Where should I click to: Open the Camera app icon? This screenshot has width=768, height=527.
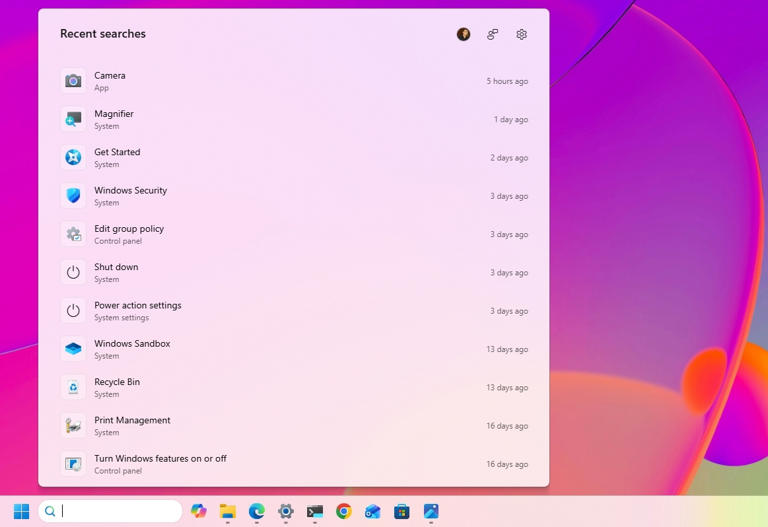tap(73, 81)
